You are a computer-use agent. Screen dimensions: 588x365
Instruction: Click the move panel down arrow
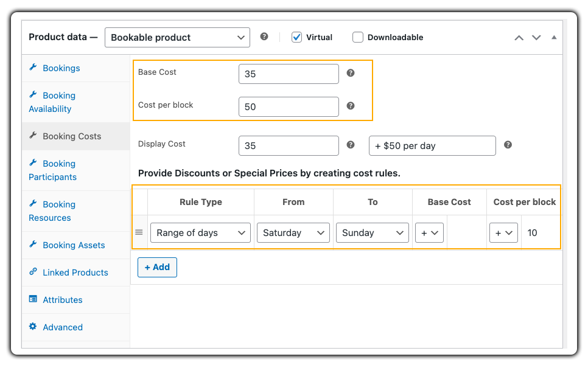pos(536,38)
